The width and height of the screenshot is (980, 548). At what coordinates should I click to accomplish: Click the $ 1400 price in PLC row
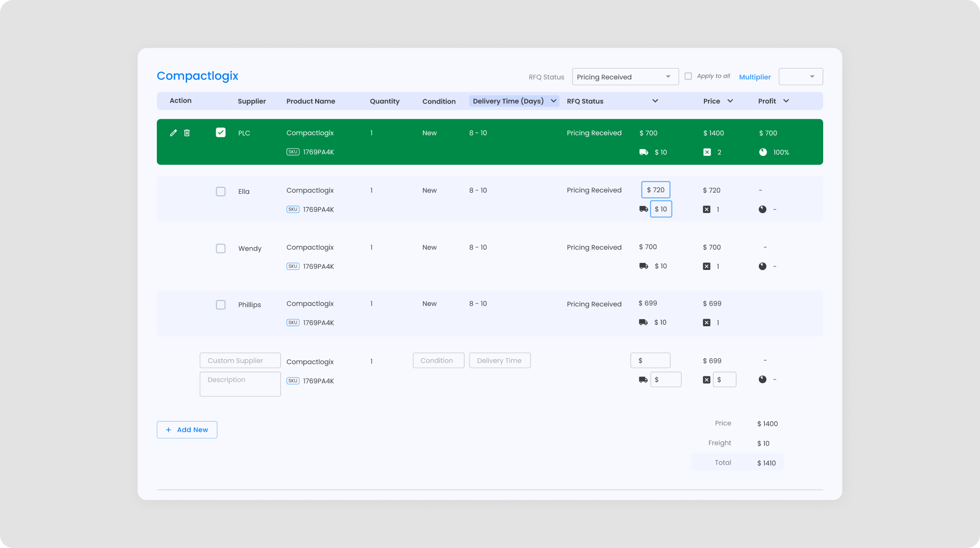click(x=714, y=133)
